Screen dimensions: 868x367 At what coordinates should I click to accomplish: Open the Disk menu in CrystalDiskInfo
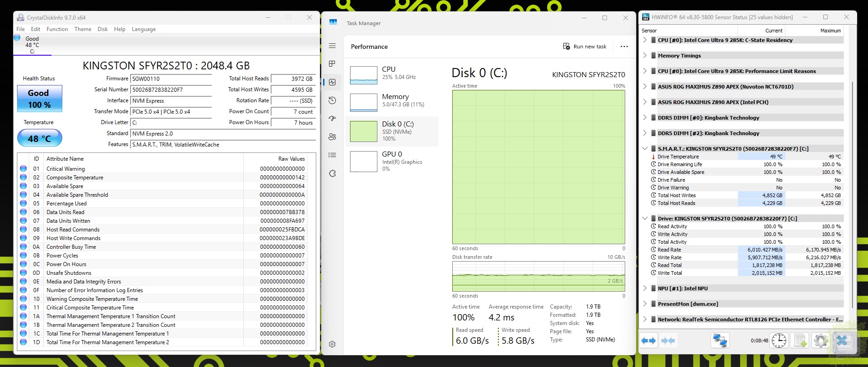coord(103,29)
